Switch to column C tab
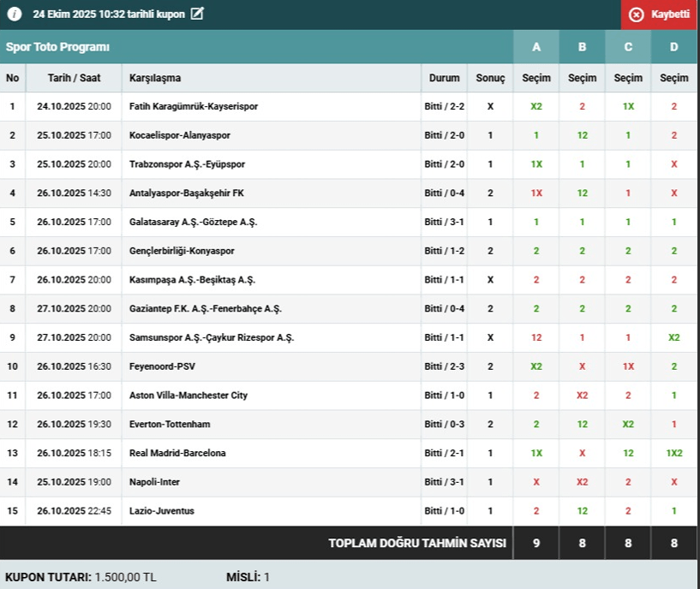Viewport: 700px width, 589px height. pyautogui.click(x=628, y=47)
